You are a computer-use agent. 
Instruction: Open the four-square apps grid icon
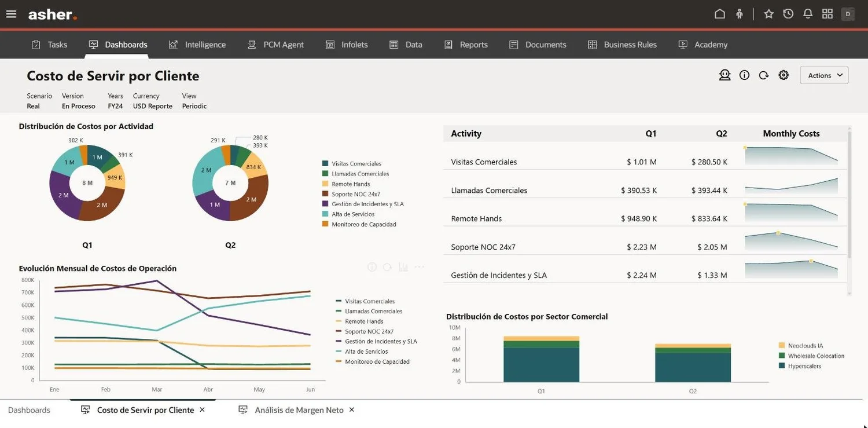click(827, 14)
